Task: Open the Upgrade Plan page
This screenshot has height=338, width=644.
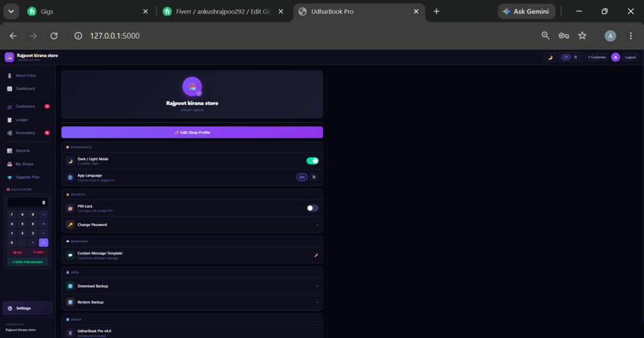Action: [27, 177]
